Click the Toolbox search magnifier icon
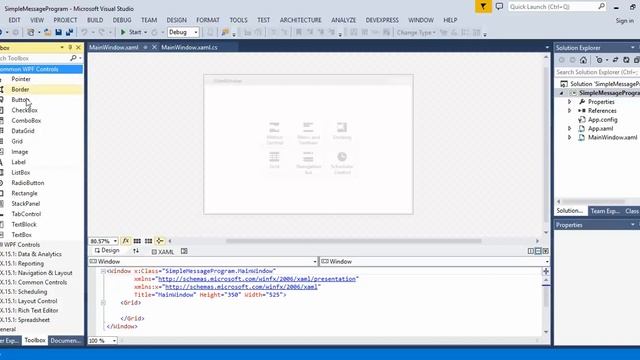 (x=73, y=58)
